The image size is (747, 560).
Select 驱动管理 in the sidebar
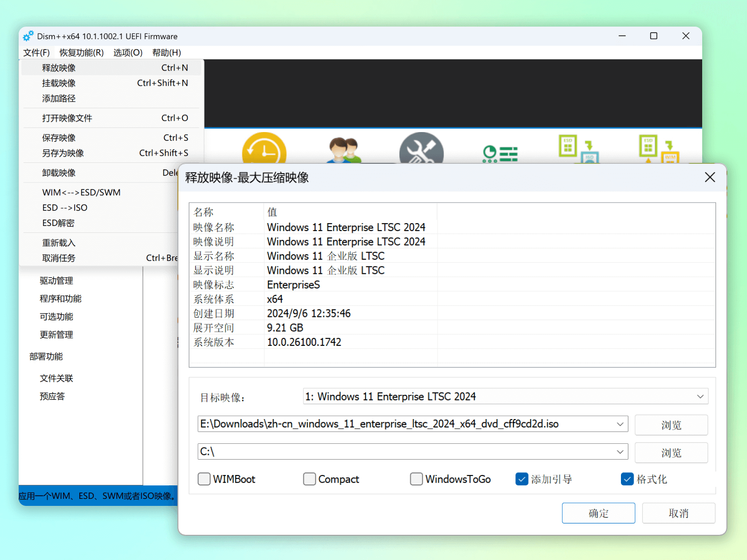pyautogui.click(x=56, y=280)
